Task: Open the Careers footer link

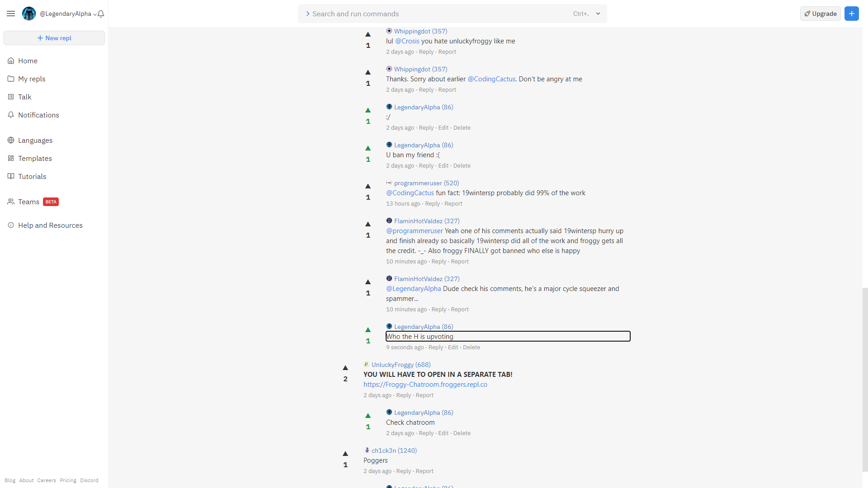Action: [47, 480]
